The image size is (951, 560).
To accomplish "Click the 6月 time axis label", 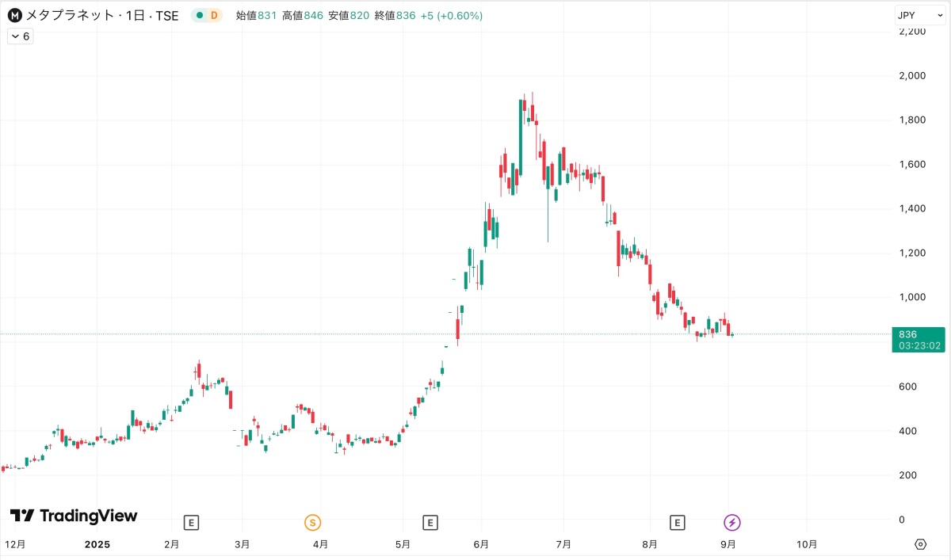I will click(480, 544).
